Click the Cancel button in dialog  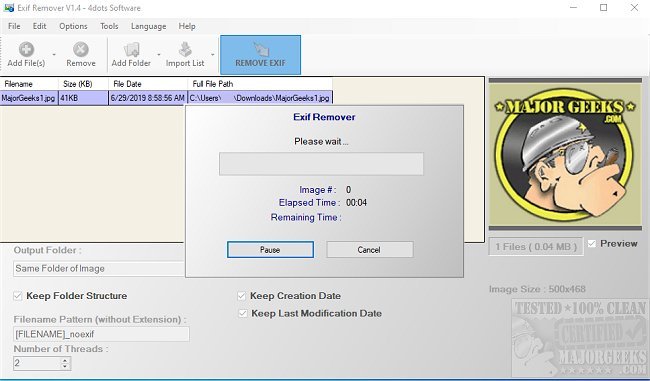click(x=369, y=250)
